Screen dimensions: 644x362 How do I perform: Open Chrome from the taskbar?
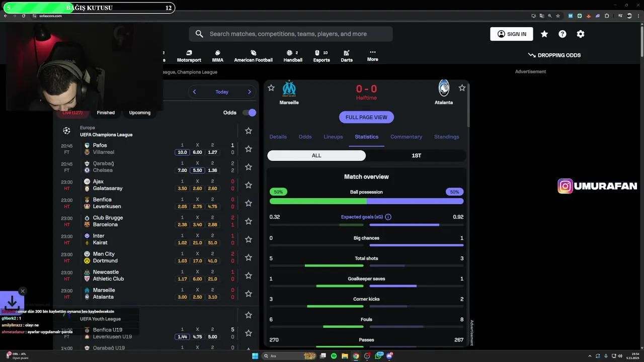click(356, 356)
